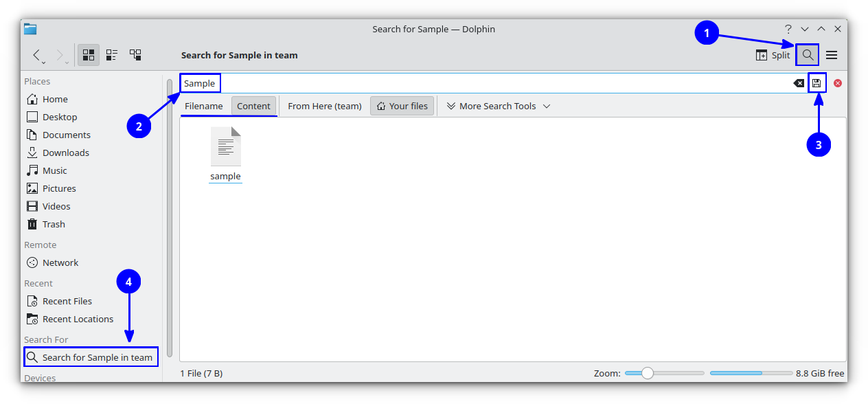Screen dimensions: 868x404
Task: Open the sample file thumbnail
Action: point(225,146)
